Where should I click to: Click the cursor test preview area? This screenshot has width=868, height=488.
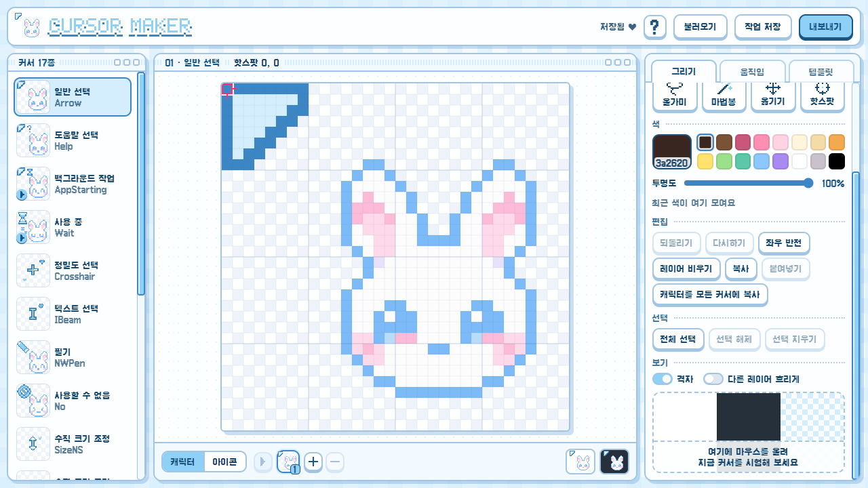(x=749, y=432)
